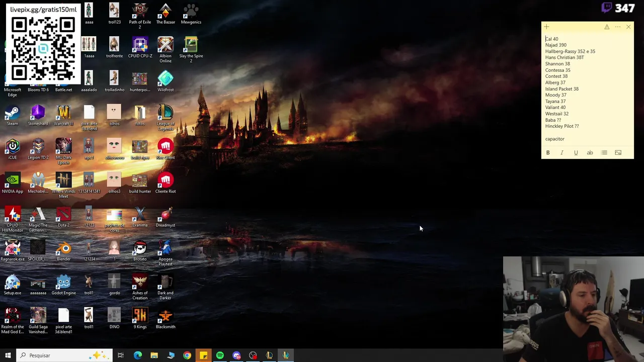Select the 9 Kings desktop shortcut
644x362 pixels.
tap(140, 318)
